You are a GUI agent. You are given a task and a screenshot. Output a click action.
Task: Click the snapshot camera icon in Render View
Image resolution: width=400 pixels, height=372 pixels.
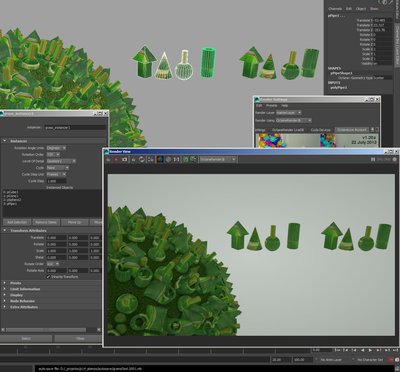(x=125, y=160)
